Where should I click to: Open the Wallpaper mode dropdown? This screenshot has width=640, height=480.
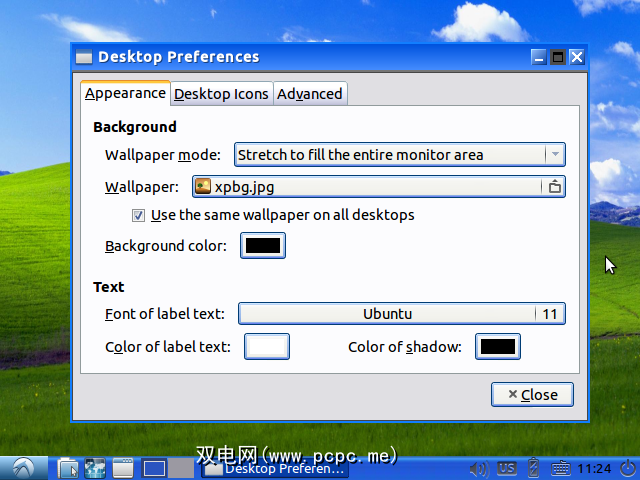pos(400,155)
